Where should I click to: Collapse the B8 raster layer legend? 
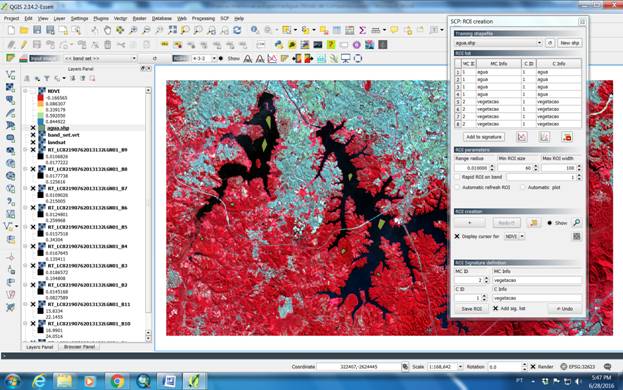25,169
